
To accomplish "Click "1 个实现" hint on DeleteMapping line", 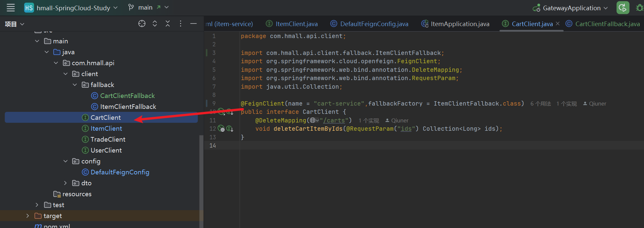I will click(x=369, y=120).
